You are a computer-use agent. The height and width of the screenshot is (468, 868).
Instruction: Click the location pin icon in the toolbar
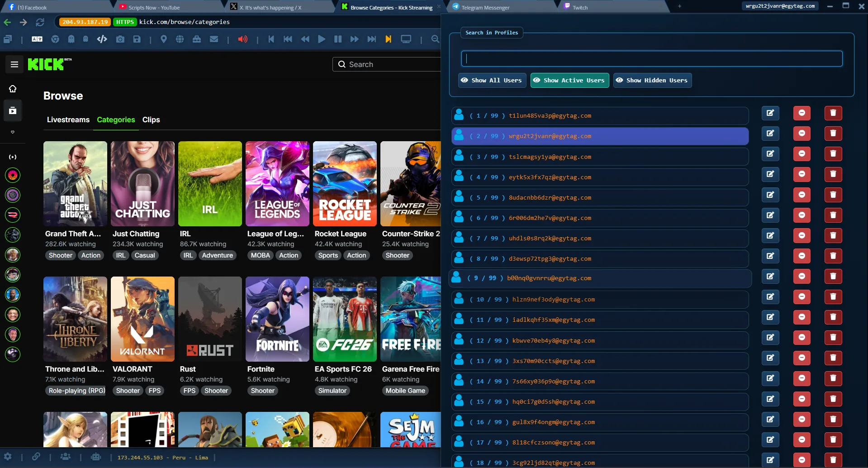tap(164, 39)
